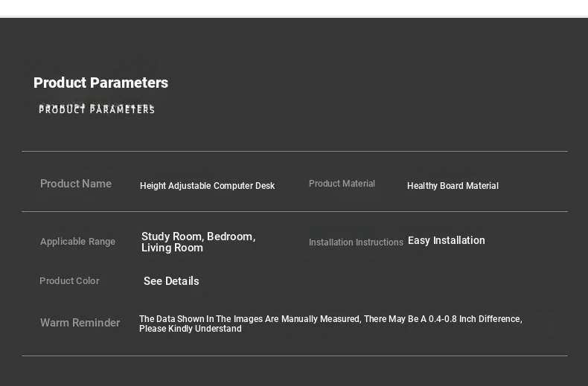Click the Living Room text line

point(172,248)
